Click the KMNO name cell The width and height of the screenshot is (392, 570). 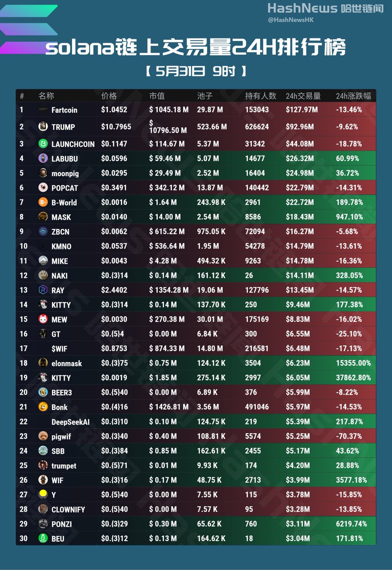(61, 246)
